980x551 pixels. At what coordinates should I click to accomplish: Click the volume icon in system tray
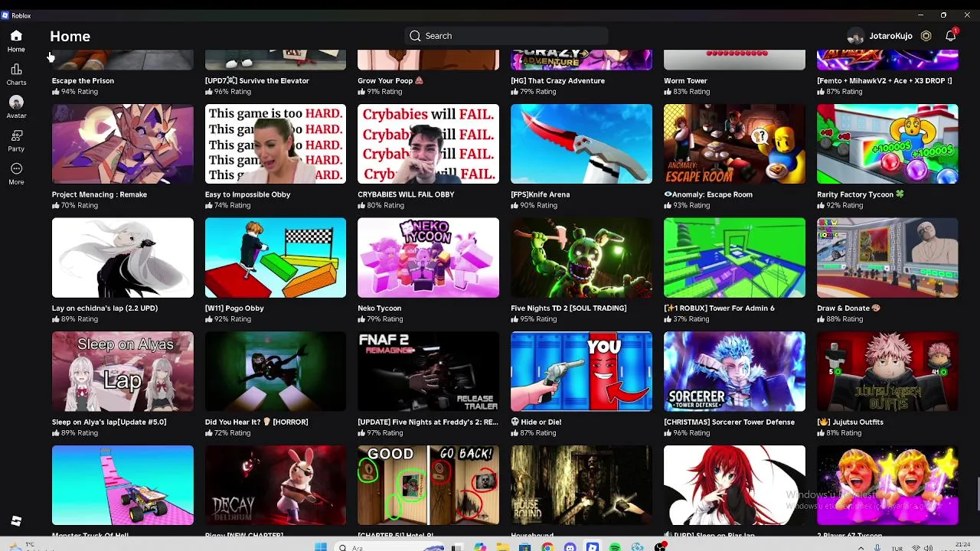(928, 548)
